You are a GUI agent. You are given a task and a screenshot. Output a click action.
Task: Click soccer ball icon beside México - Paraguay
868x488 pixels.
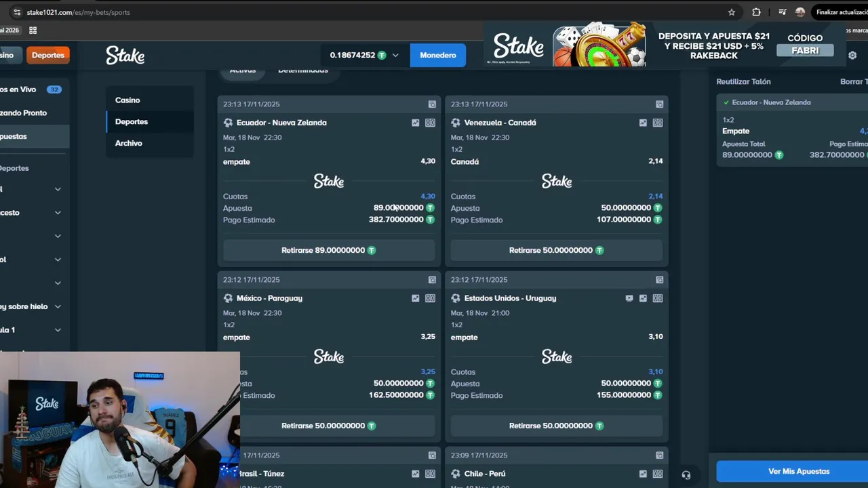point(228,298)
